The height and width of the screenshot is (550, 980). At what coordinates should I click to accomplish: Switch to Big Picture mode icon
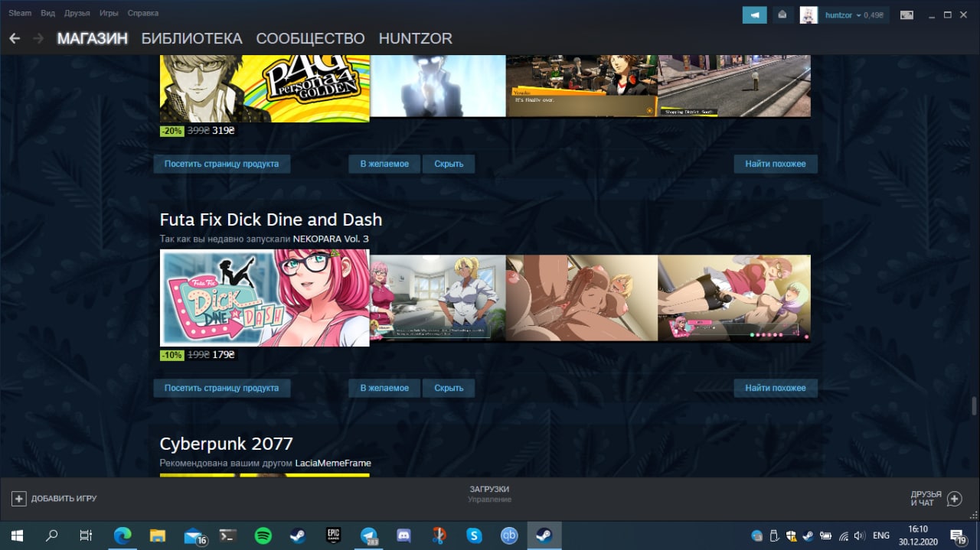click(x=907, y=15)
